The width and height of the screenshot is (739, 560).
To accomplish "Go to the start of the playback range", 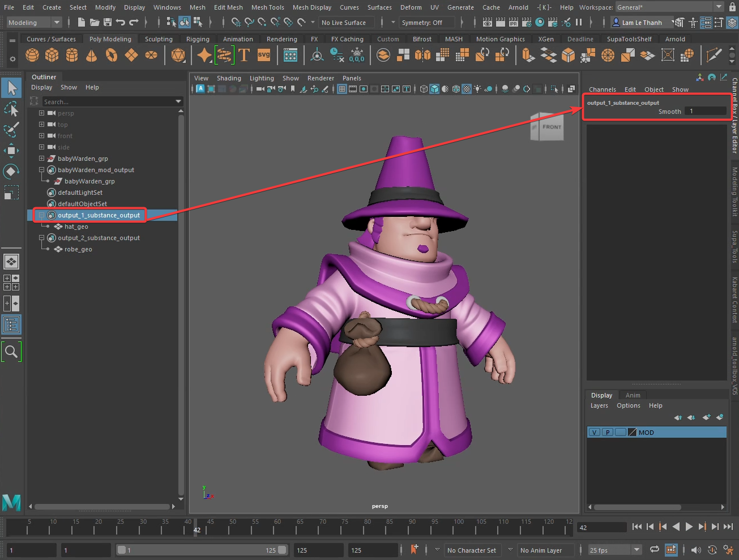I will [637, 527].
